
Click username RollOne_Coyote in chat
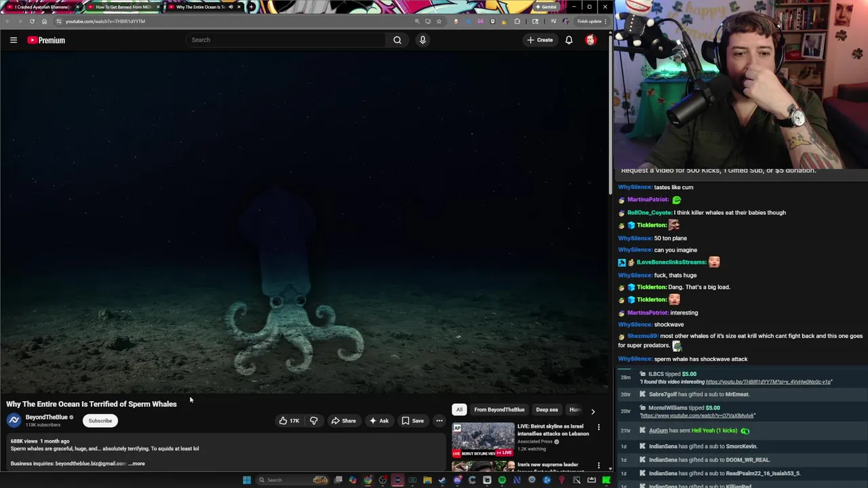click(x=649, y=213)
